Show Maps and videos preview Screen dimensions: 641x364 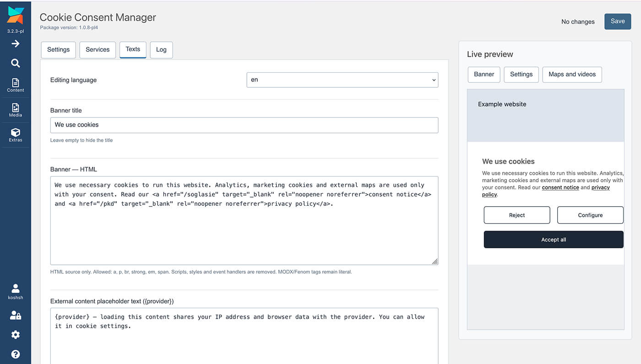pyautogui.click(x=572, y=75)
